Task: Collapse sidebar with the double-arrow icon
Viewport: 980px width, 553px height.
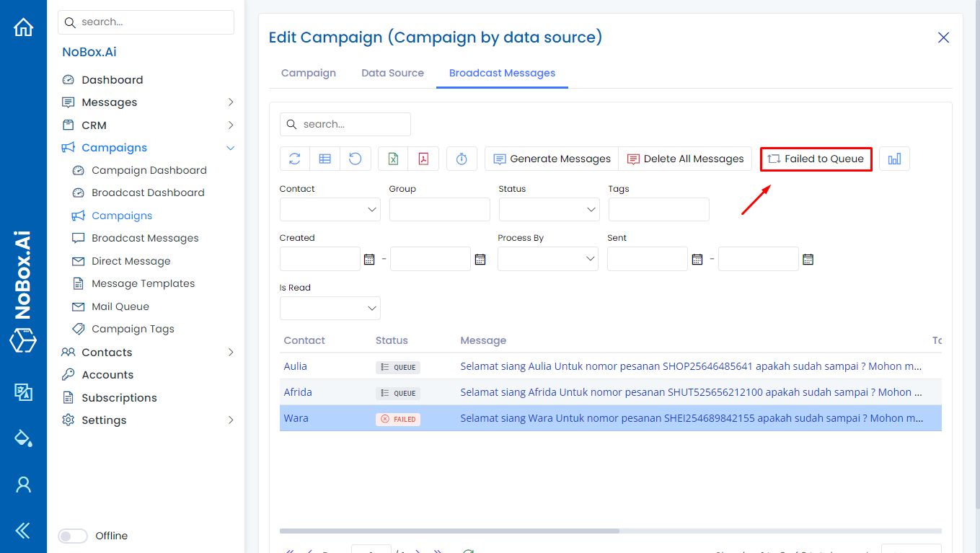Action: [x=23, y=531]
